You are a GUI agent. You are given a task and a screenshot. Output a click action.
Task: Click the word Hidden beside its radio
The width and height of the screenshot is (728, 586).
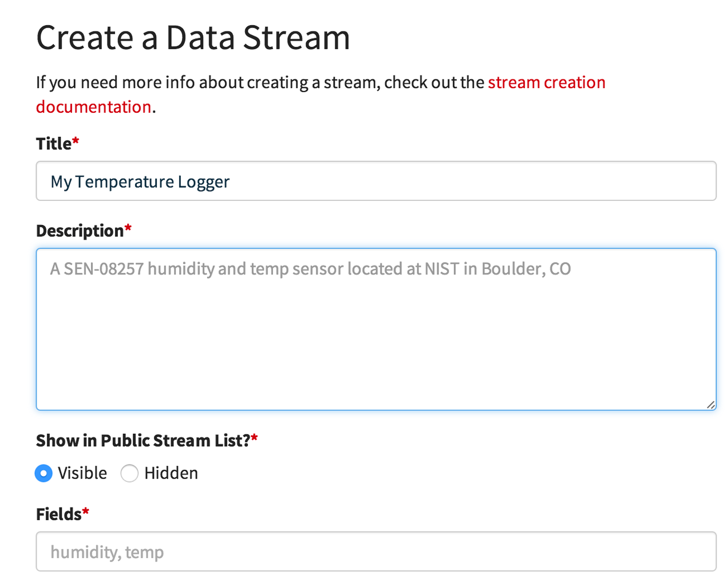point(171,473)
